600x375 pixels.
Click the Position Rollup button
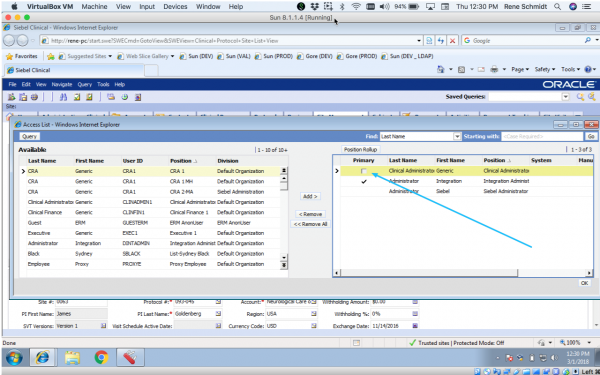point(360,150)
